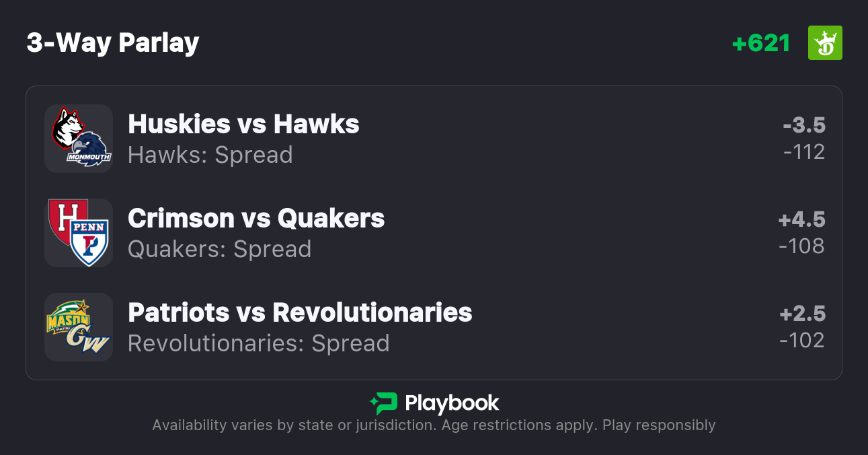
Task: Tap the -108 odds for Quakers
Action: 801,246
